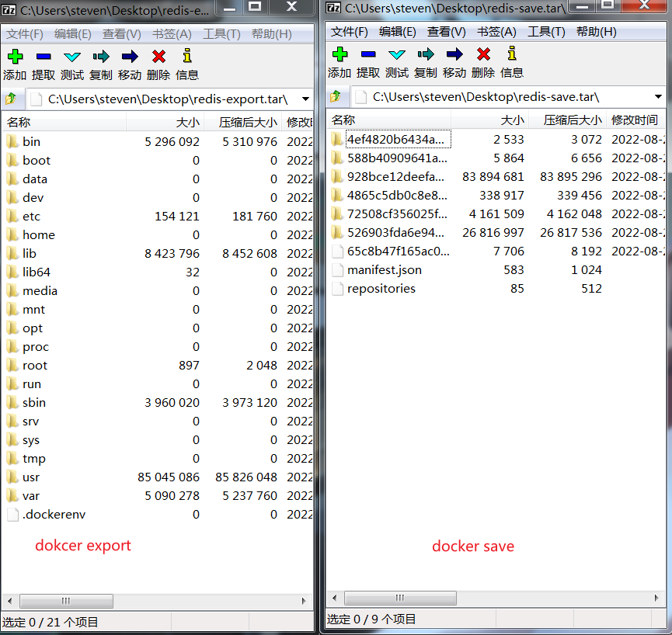Screen dimensions: 672x635
Task: Click the 7z title icon of redis-save window
Action: (x=333, y=7)
